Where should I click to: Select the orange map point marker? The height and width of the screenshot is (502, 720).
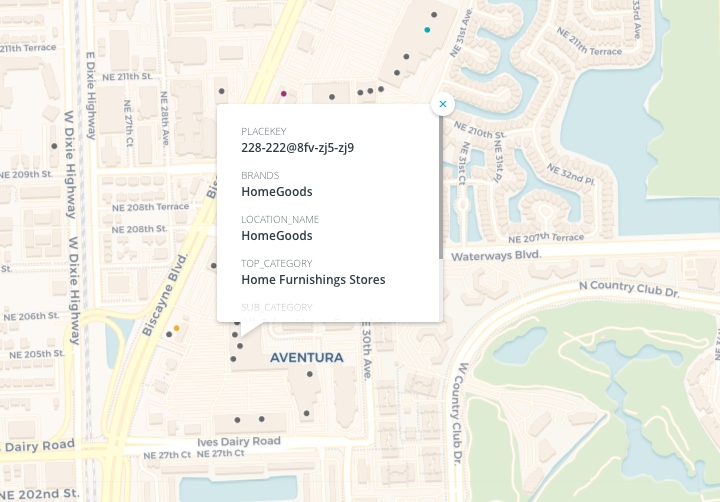[x=177, y=328]
